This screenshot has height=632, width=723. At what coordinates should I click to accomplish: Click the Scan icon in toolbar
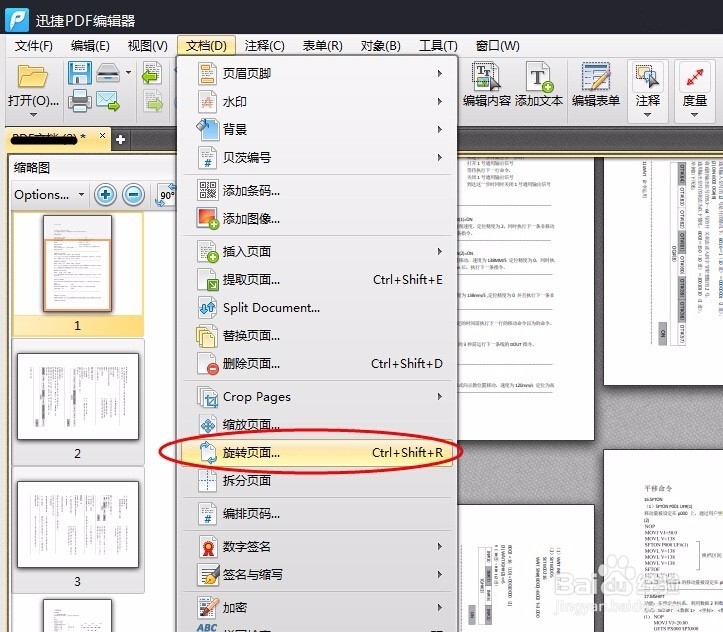pos(108,73)
